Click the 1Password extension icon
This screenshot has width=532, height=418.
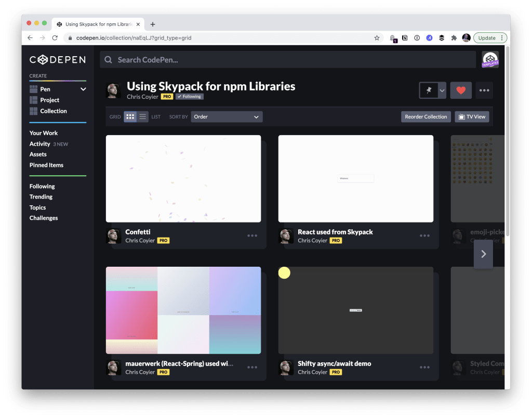pos(417,38)
